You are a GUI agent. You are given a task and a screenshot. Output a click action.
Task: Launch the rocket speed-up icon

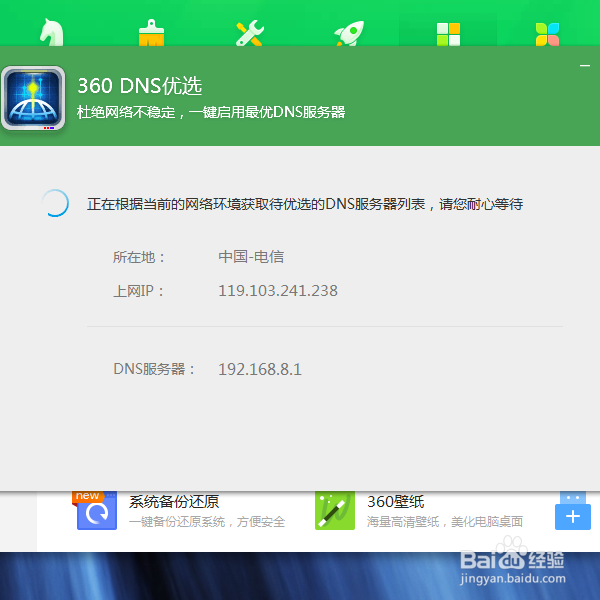tap(349, 33)
